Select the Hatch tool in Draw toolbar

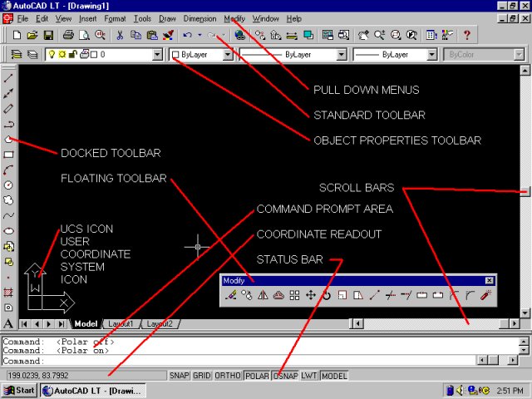(x=8, y=292)
